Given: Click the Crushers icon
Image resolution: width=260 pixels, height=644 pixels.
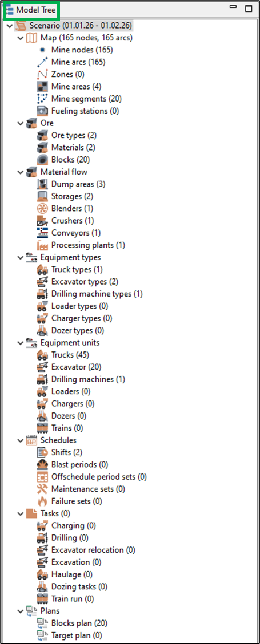Looking at the screenshot, I should click(42, 221).
